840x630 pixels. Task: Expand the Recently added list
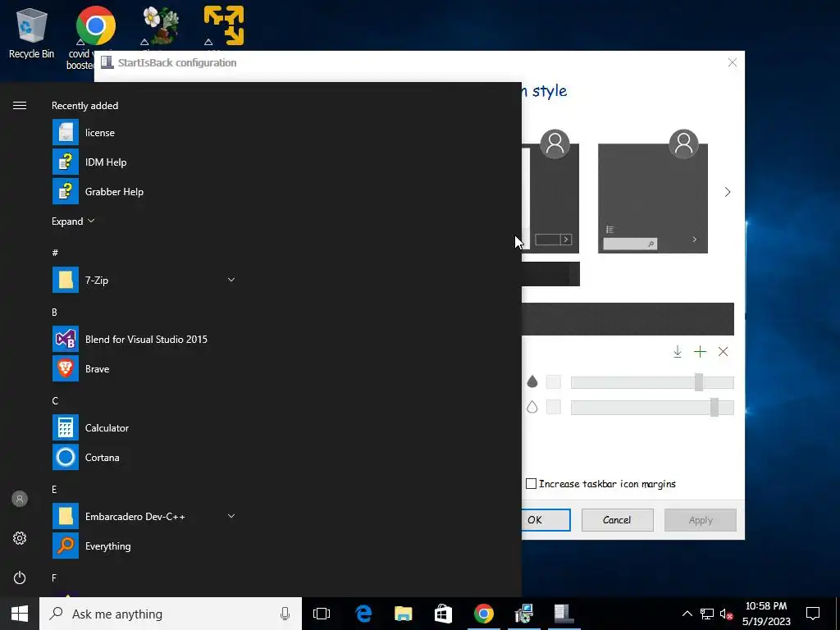coord(73,221)
